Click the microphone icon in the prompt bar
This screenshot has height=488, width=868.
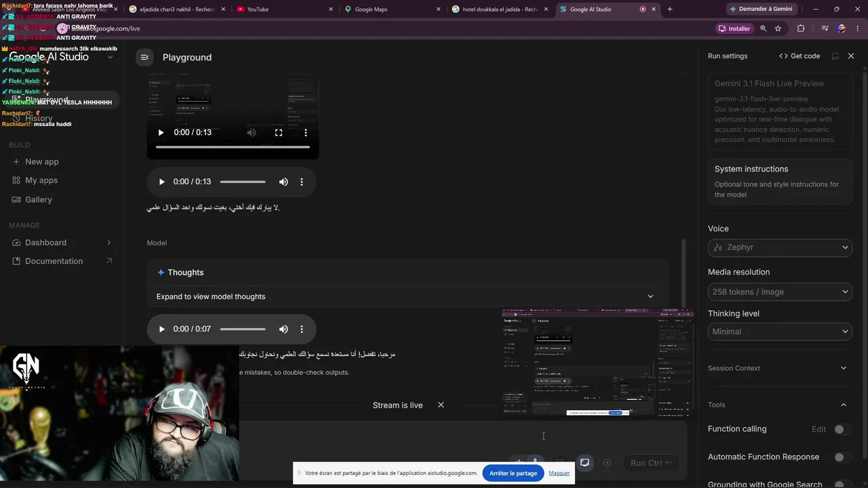tap(536, 463)
